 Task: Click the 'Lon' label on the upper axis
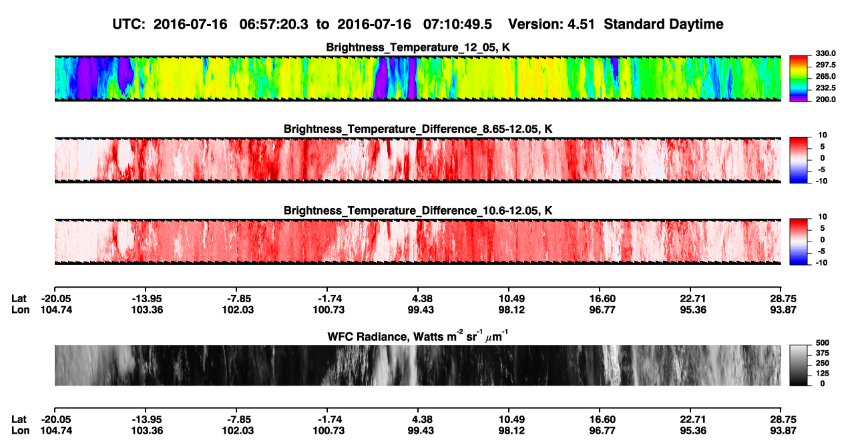click(x=20, y=310)
